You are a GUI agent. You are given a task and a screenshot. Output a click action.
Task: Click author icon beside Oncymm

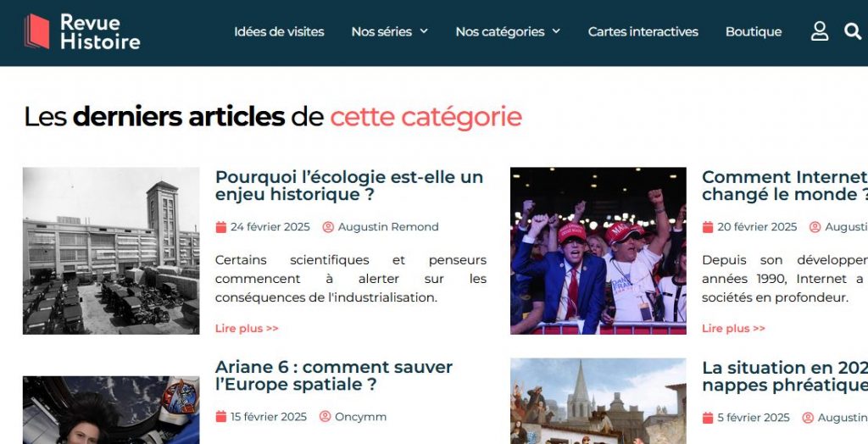(325, 417)
